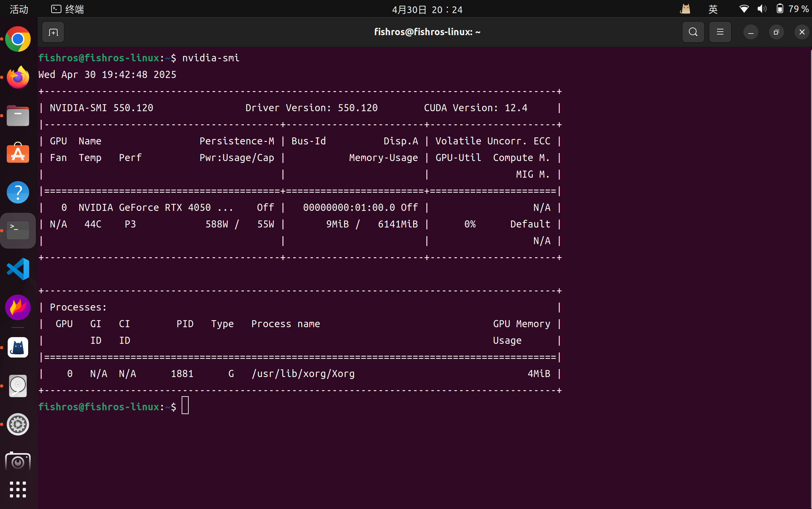Viewport: 812px width, 509px height.
Task: Open the Files manager in dock
Action: (18, 116)
